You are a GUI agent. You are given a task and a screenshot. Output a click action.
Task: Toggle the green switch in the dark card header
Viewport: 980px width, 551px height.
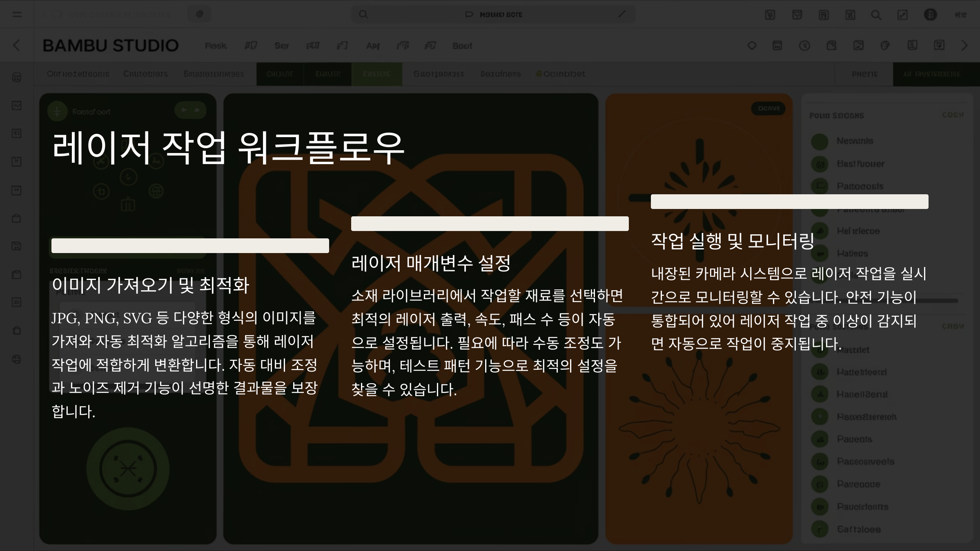pos(190,110)
